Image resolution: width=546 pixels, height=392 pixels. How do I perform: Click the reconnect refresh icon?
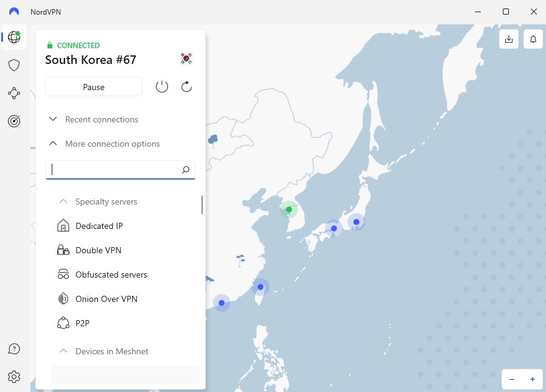(187, 86)
